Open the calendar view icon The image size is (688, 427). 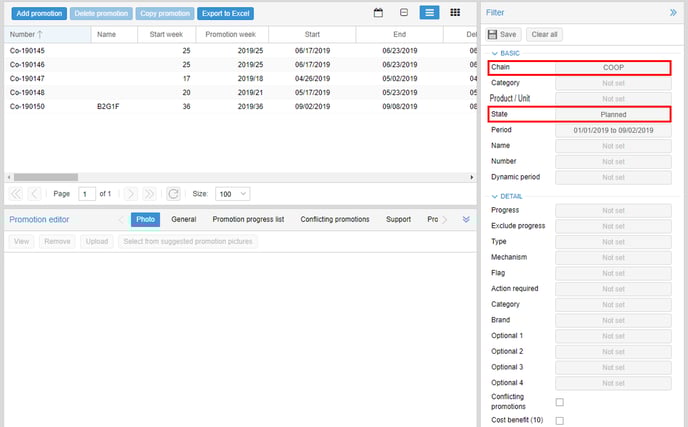coord(378,13)
